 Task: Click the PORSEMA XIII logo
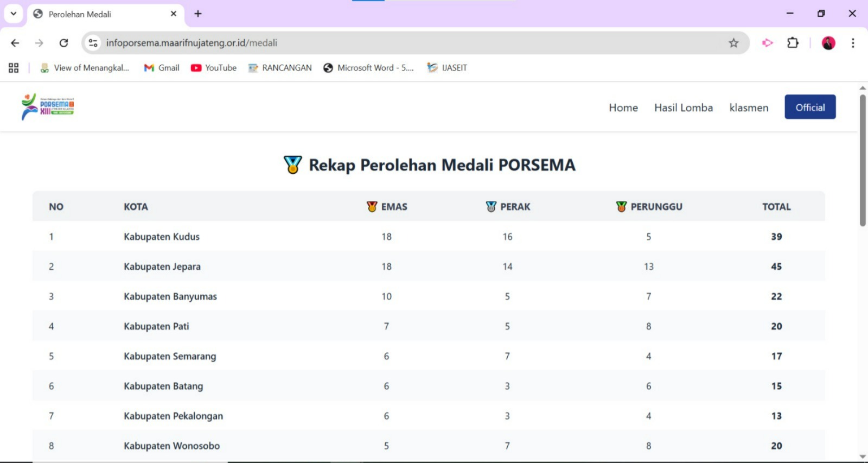click(48, 107)
